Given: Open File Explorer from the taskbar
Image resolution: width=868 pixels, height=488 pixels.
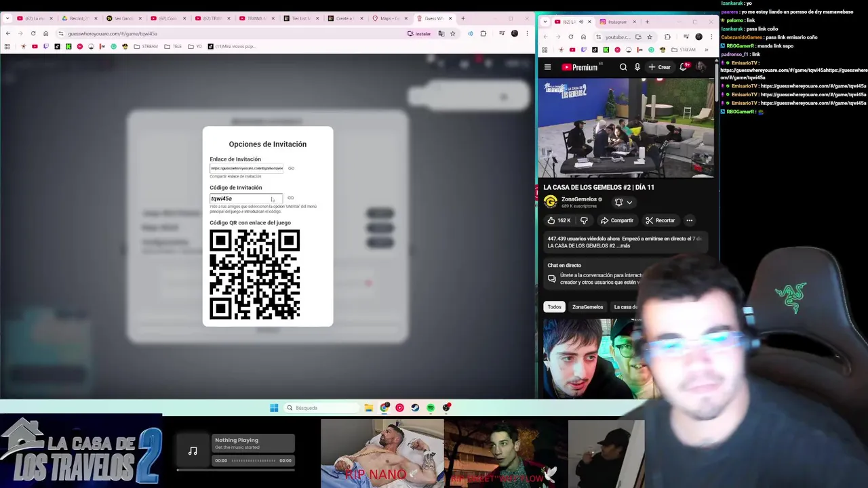Looking at the screenshot, I should pyautogui.click(x=368, y=408).
